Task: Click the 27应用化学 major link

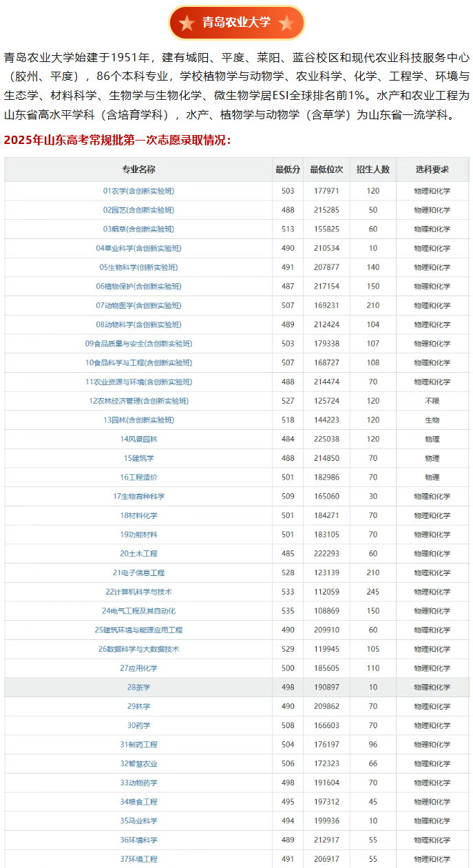Action: click(138, 668)
